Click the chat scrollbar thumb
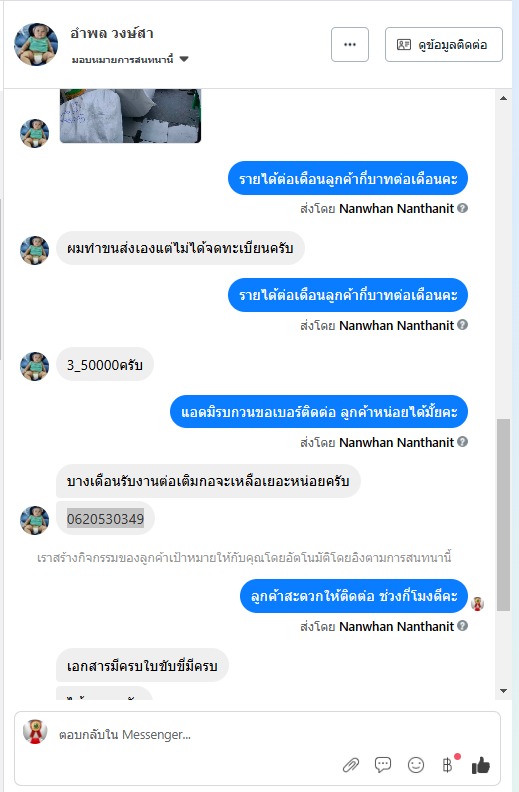519x792 pixels. [x=503, y=514]
